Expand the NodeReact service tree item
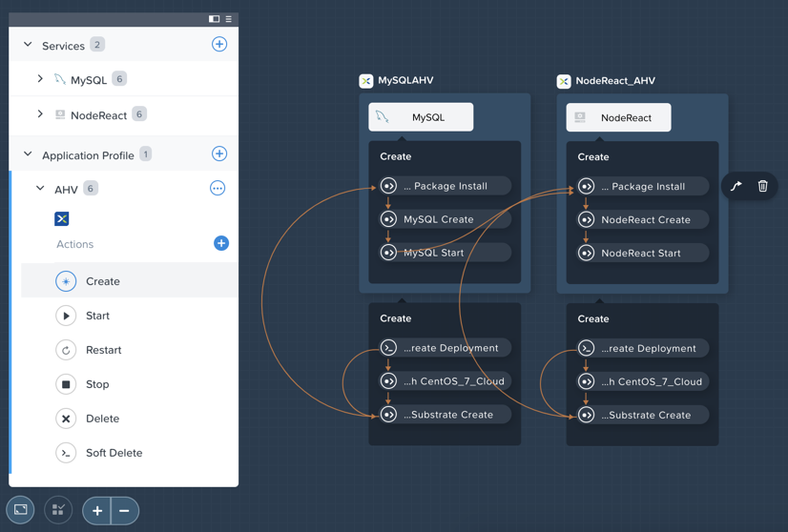The width and height of the screenshot is (788, 532). coord(40,114)
